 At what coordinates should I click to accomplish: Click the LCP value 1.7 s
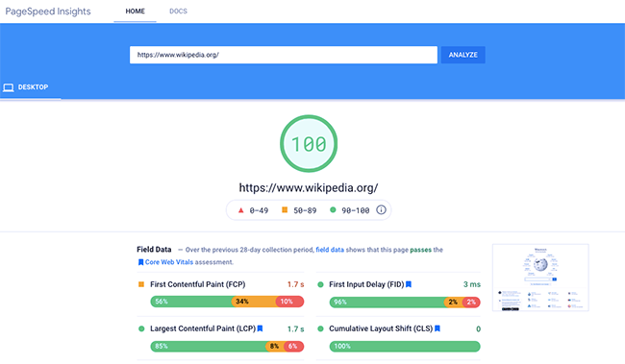296,329
